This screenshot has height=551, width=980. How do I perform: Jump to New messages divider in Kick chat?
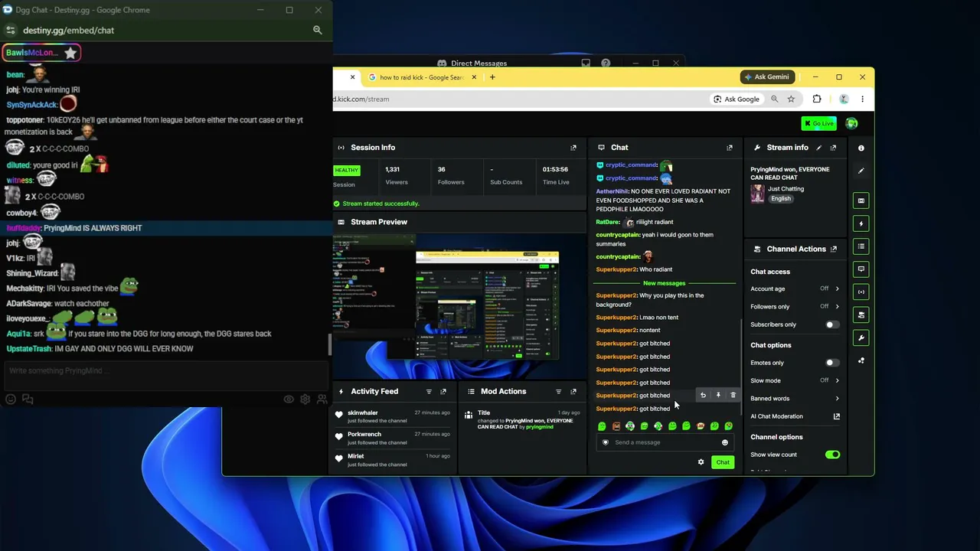point(665,283)
